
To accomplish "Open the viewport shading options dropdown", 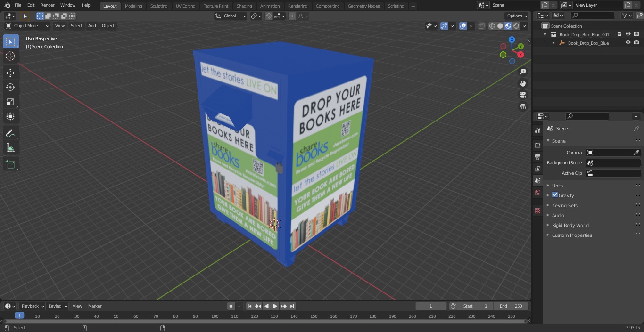I will click(524, 26).
